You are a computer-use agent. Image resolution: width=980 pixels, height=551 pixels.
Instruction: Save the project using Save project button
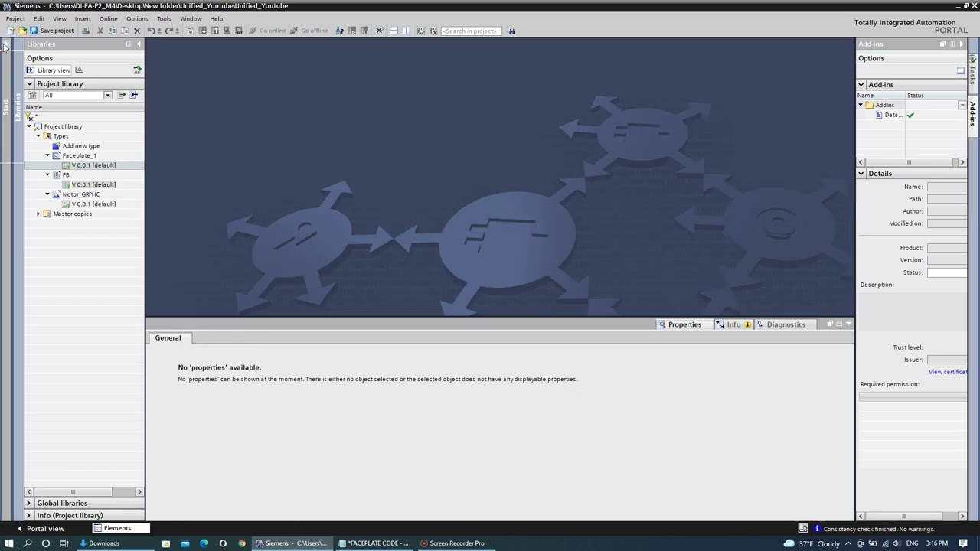51,31
